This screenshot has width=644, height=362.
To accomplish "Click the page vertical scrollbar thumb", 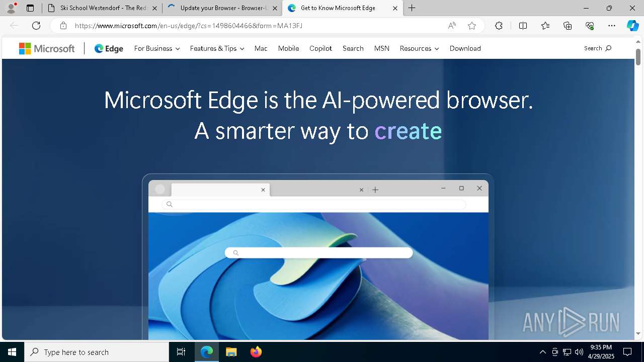I will [x=638, y=57].
